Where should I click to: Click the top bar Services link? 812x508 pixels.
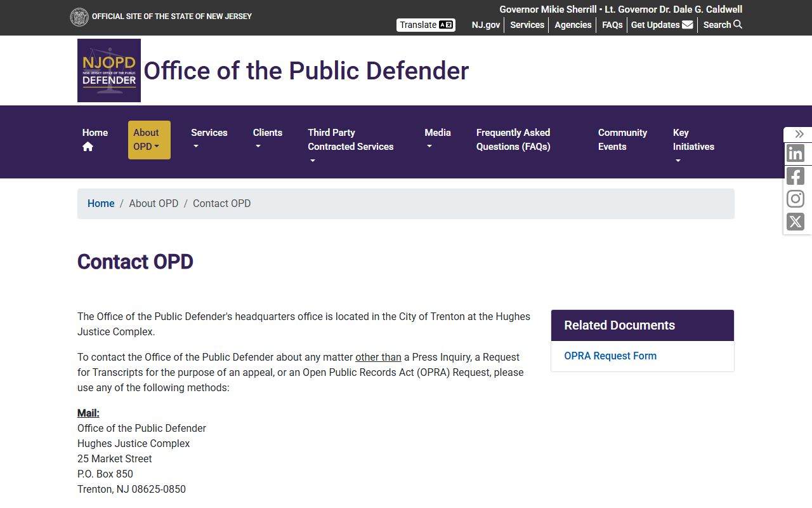[x=527, y=25]
